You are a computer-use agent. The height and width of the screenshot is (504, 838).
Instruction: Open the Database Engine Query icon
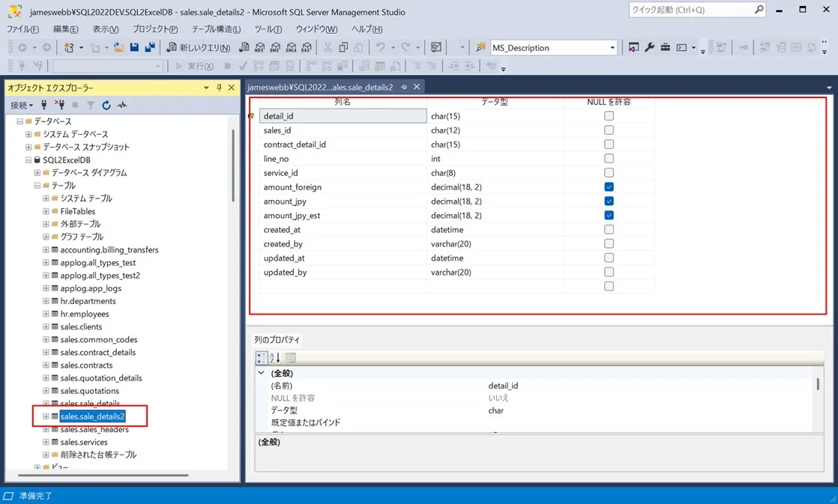click(244, 47)
